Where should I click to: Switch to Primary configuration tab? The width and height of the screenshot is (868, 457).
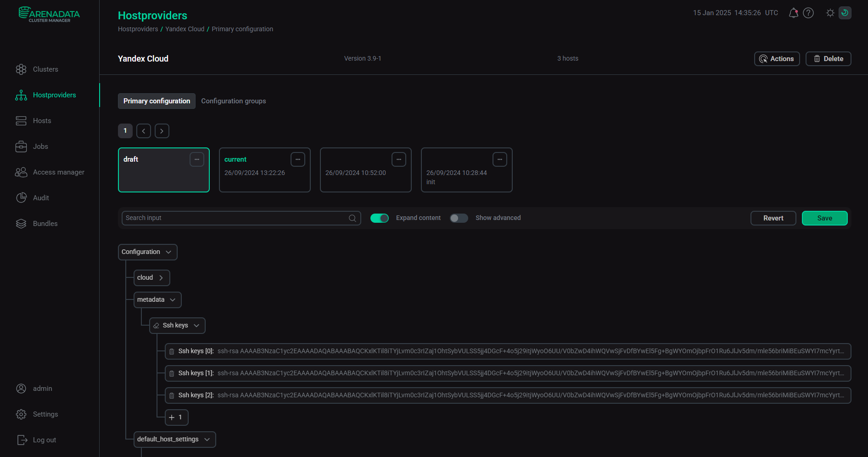pos(157,101)
